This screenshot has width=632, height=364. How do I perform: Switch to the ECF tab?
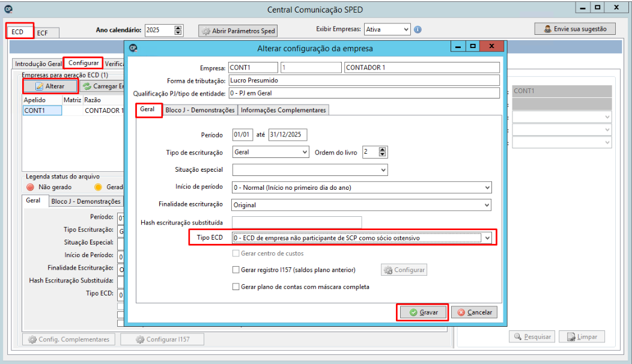42,32
